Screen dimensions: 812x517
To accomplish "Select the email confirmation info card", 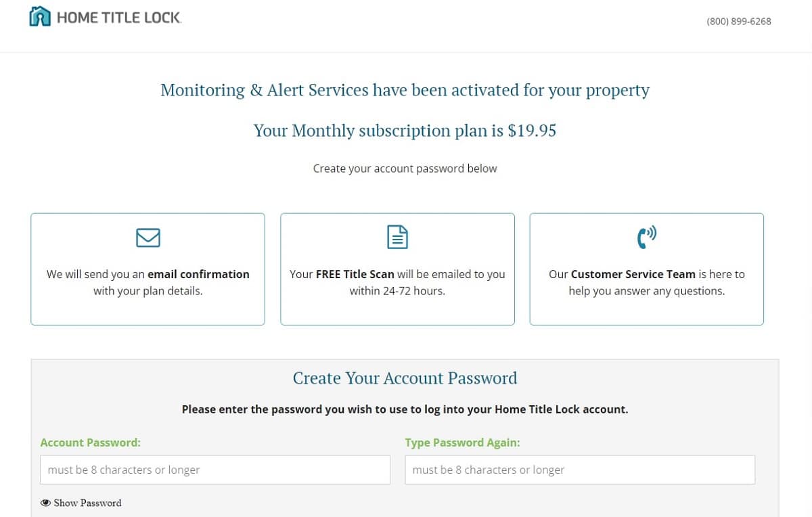I will coord(148,269).
